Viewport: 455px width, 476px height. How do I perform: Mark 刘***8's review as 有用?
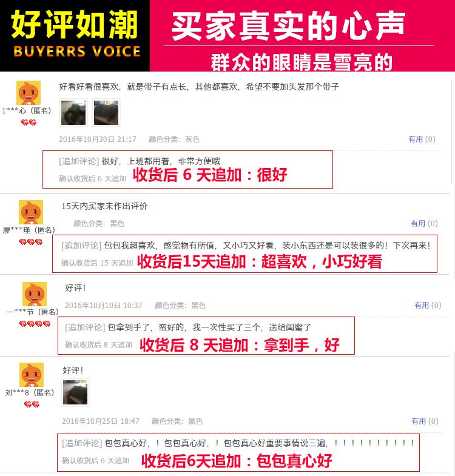pos(425,421)
